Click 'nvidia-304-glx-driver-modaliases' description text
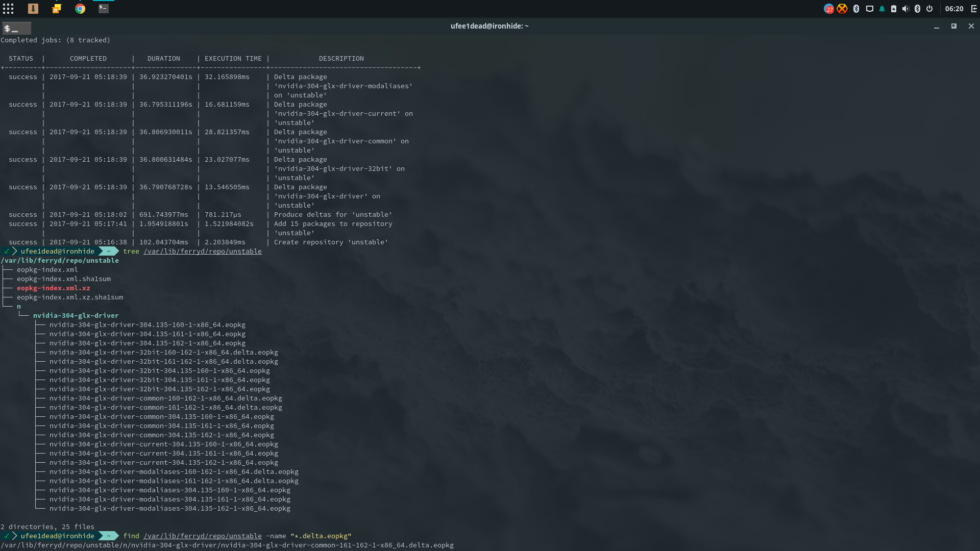Screen dimensions: 980x551 344,86
